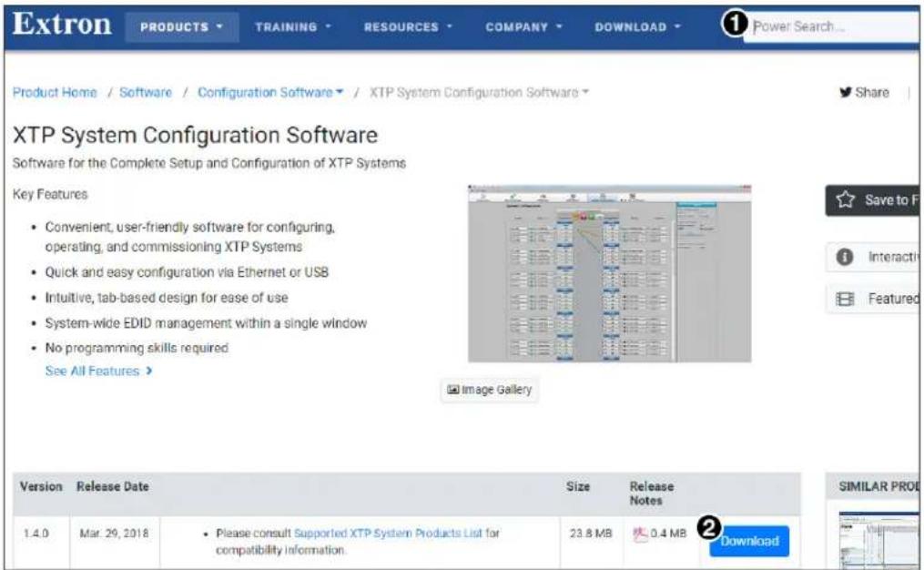Click the Power Search field
Screen dimensions: 924x570
[x=831, y=26]
